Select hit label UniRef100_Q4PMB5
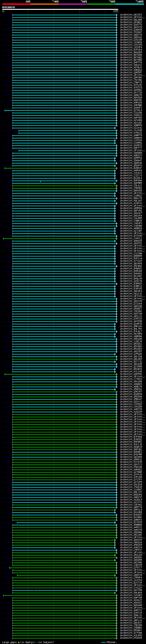 tap(131, 183)
